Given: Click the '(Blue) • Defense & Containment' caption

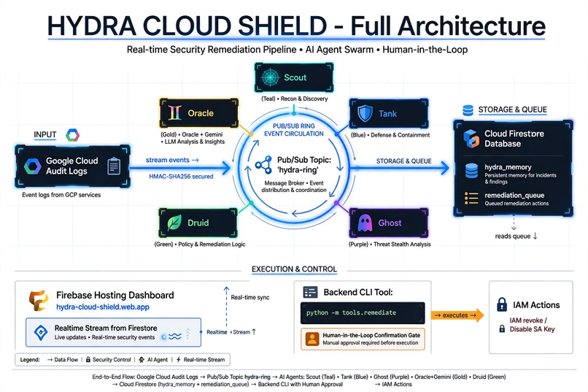Looking at the screenshot, I should coord(390,134).
